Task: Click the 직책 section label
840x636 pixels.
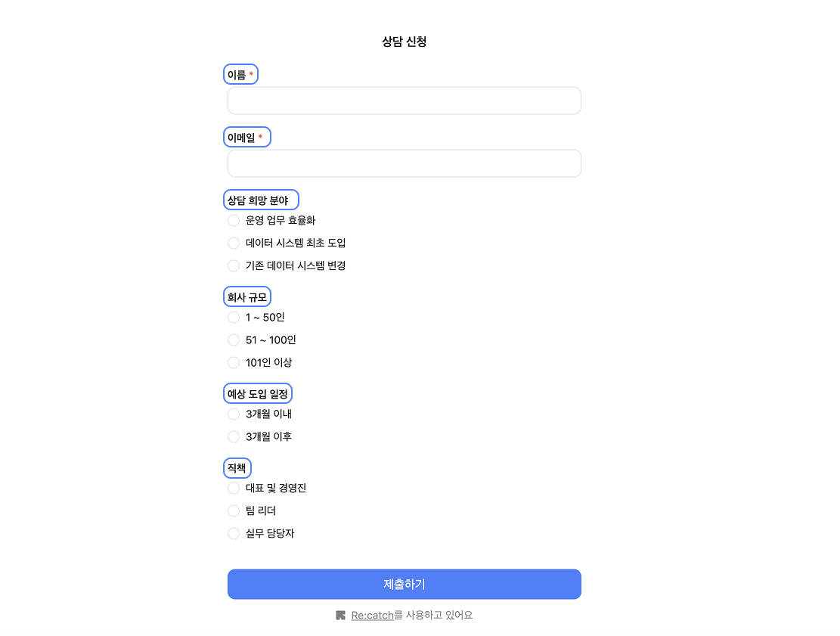Action: pos(237,468)
